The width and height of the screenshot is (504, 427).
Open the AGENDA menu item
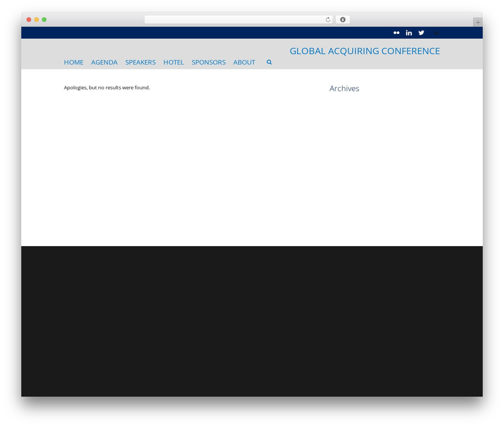click(104, 62)
